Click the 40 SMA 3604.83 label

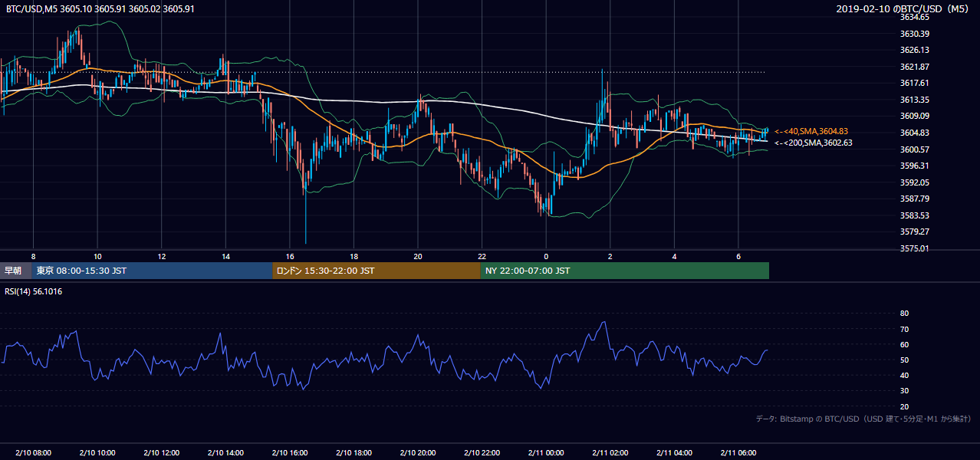811,131
